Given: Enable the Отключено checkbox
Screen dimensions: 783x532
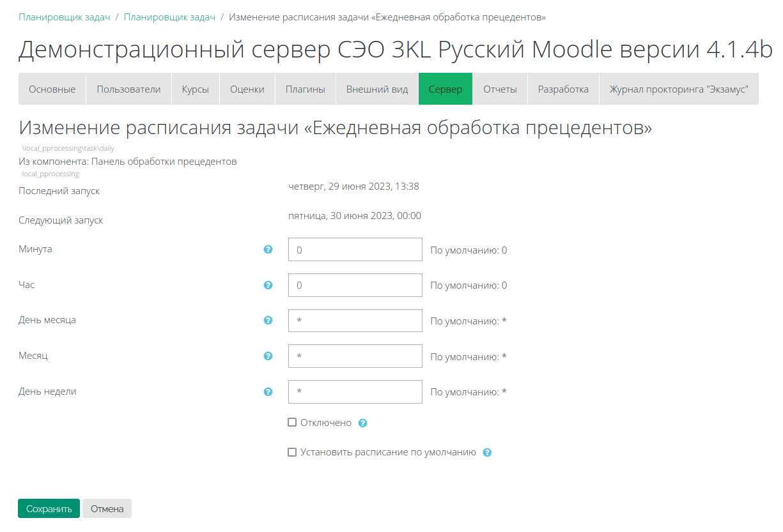Looking at the screenshot, I should point(292,422).
